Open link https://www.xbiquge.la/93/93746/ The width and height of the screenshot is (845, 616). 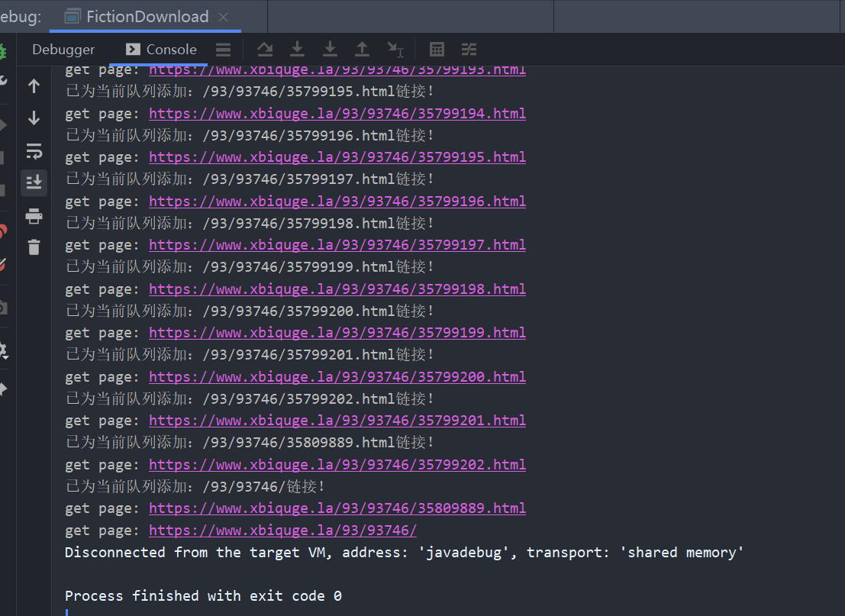(x=283, y=531)
